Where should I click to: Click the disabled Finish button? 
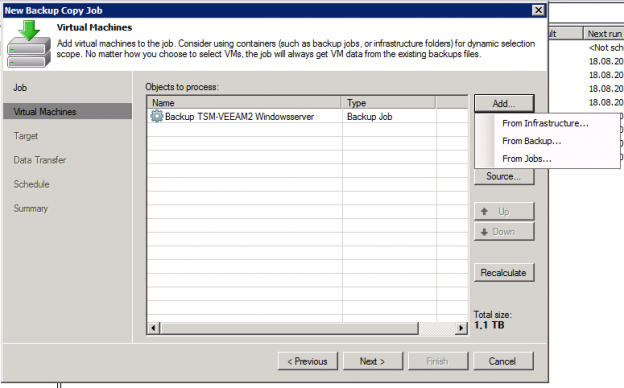click(438, 361)
